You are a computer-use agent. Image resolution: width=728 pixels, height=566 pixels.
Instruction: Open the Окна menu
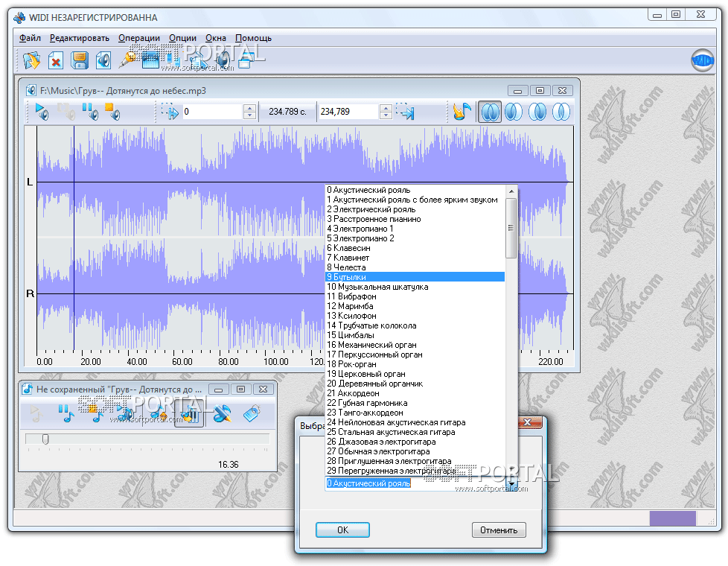pos(216,38)
